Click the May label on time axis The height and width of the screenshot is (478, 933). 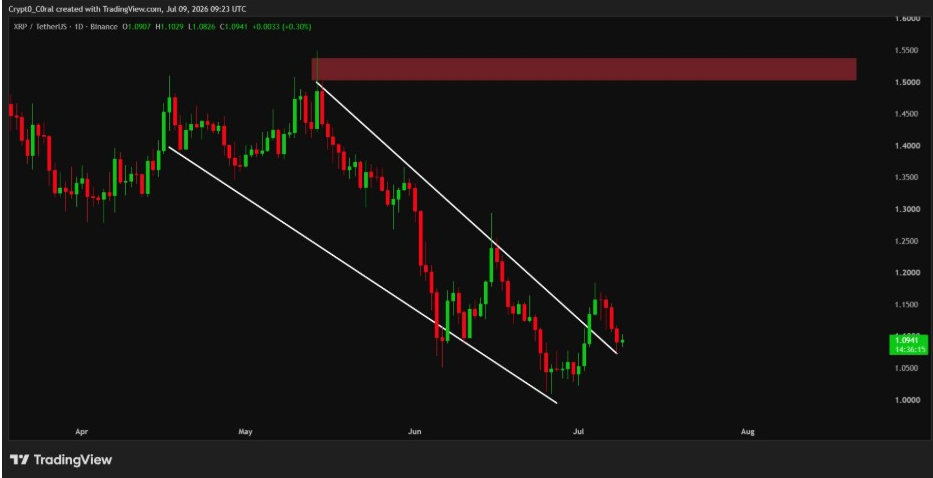tap(246, 432)
